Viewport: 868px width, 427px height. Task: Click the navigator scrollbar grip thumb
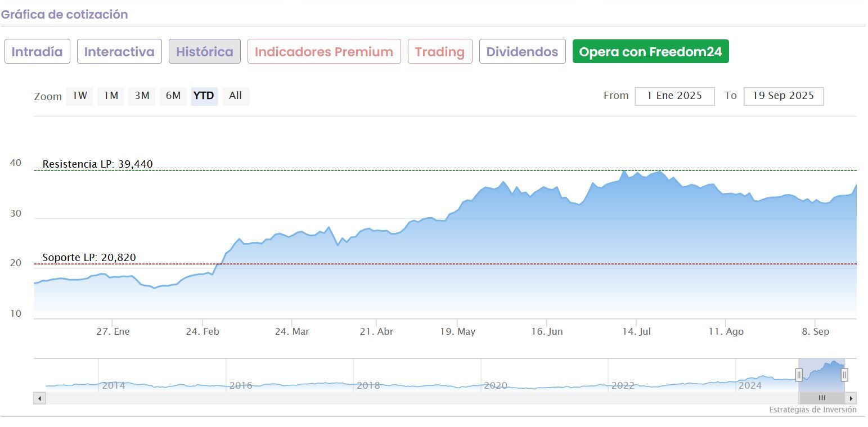click(x=822, y=398)
